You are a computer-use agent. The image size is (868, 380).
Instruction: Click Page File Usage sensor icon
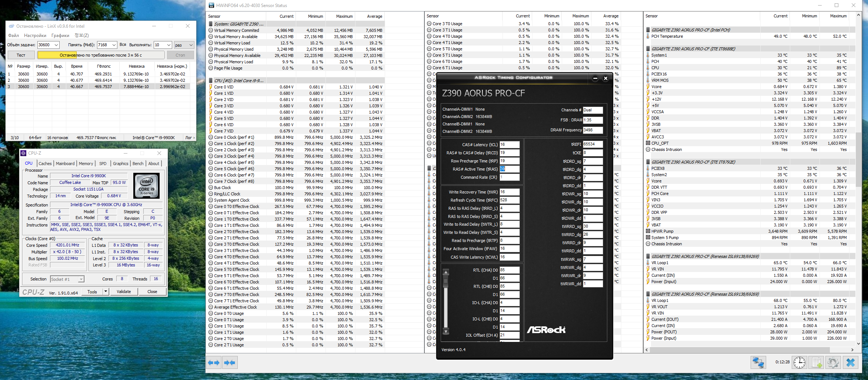click(211, 68)
